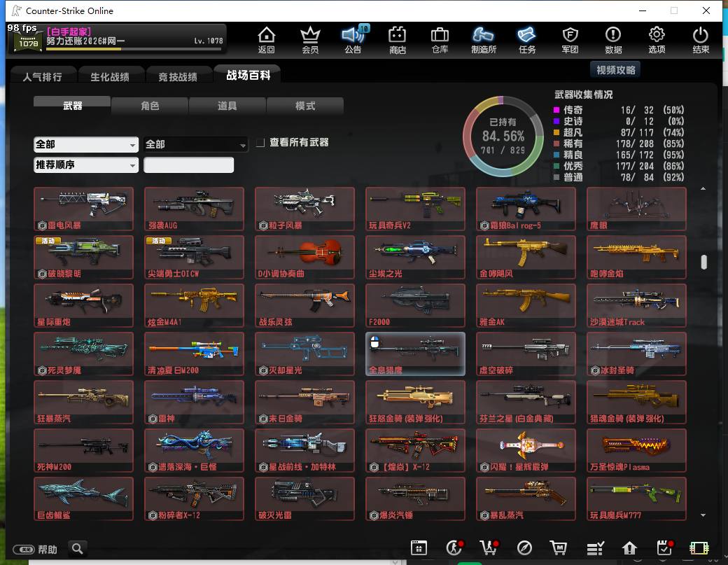Select the 道具 sub-tab

point(227,106)
